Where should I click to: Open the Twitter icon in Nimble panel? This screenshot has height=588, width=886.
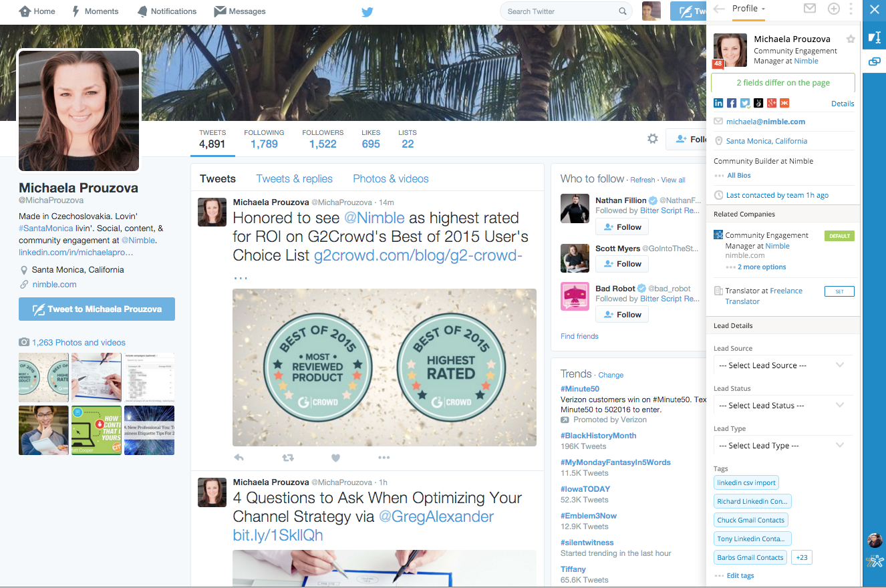[745, 103]
